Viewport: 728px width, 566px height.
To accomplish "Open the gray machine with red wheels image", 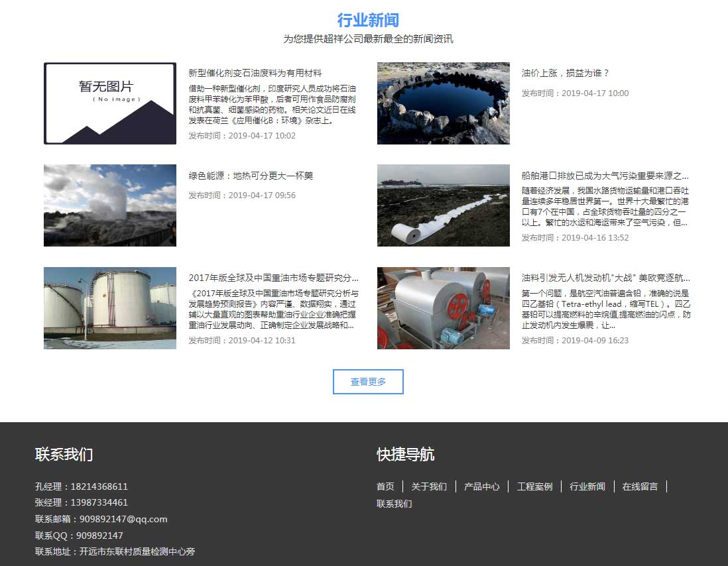I will [x=443, y=308].
